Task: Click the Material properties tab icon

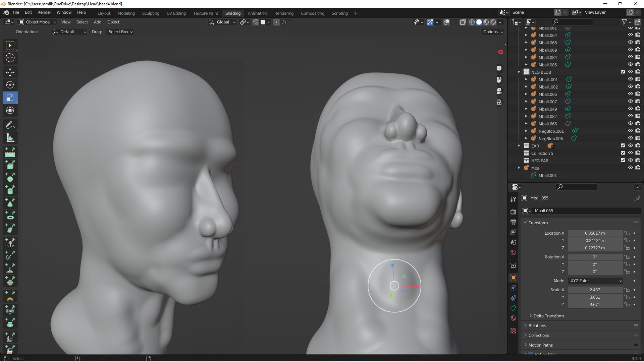Action: pyautogui.click(x=513, y=318)
